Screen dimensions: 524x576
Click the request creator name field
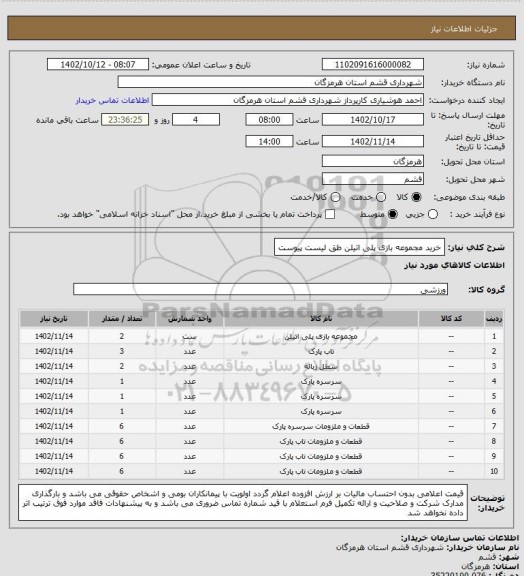288,100
